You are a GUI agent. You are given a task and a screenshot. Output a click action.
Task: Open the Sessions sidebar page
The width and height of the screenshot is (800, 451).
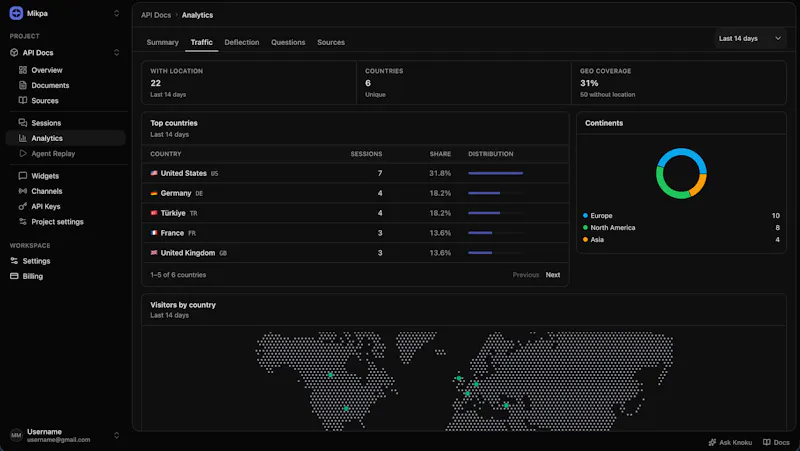65,123
